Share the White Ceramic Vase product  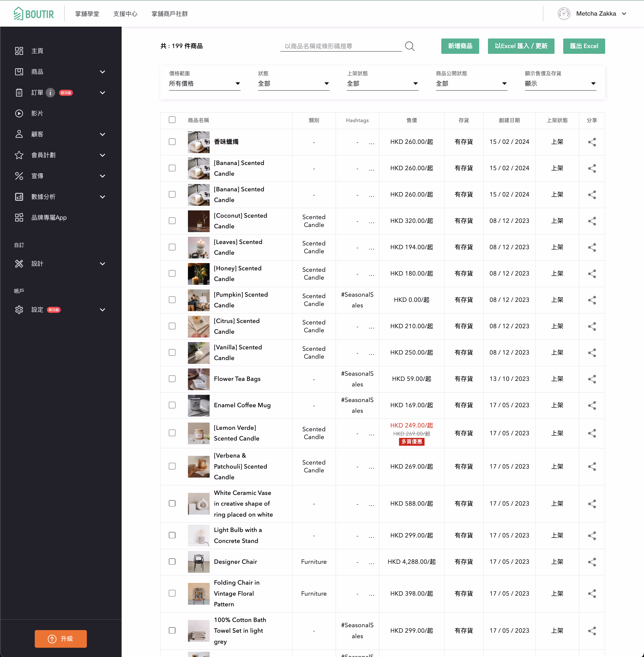[x=592, y=504]
